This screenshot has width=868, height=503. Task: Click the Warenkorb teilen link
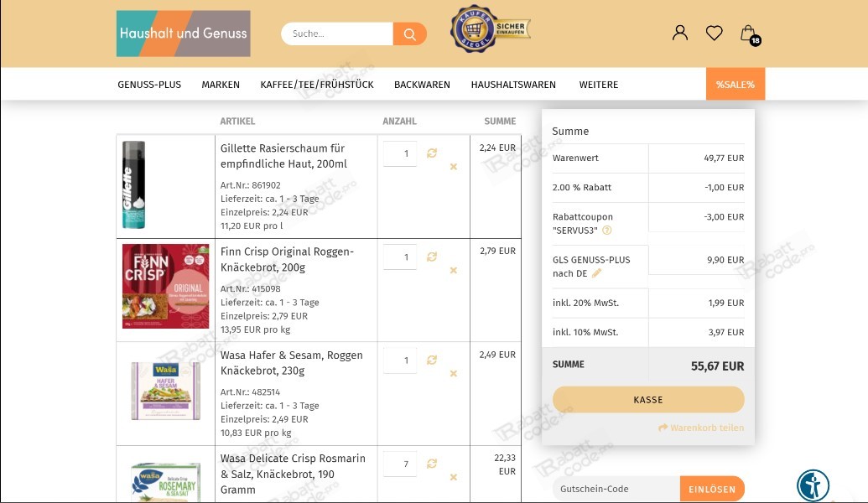pos(701,428)
